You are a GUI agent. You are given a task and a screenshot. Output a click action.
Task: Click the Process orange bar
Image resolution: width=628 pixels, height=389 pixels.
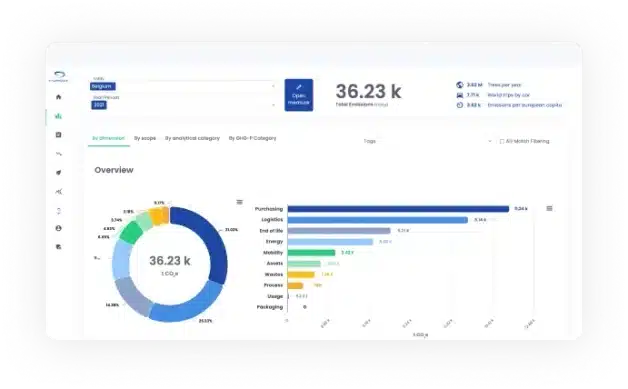tap(295, 286)
